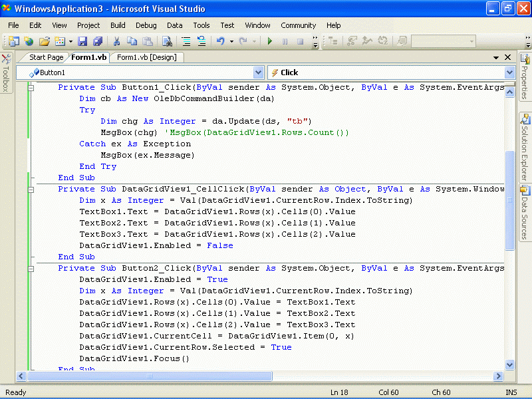Click the Copy icon in the toolbar
The image size is (532, 399).
(x=132, y=41)
